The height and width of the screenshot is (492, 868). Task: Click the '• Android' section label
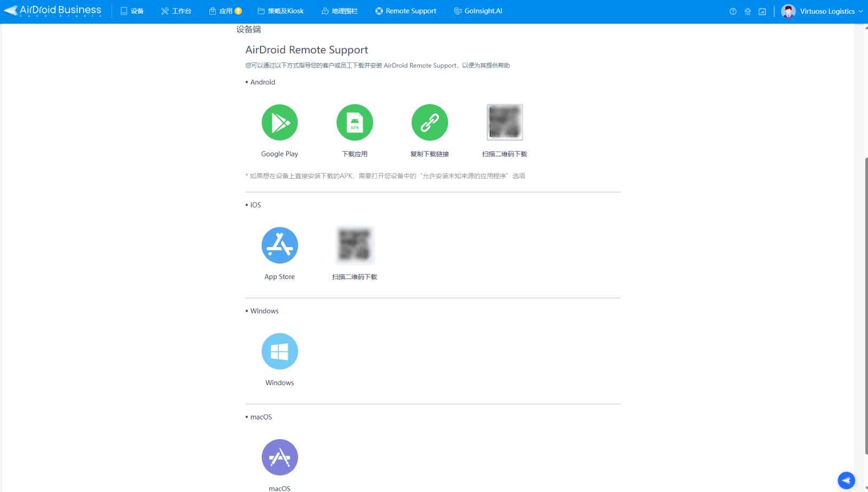(x=260, y=82)
